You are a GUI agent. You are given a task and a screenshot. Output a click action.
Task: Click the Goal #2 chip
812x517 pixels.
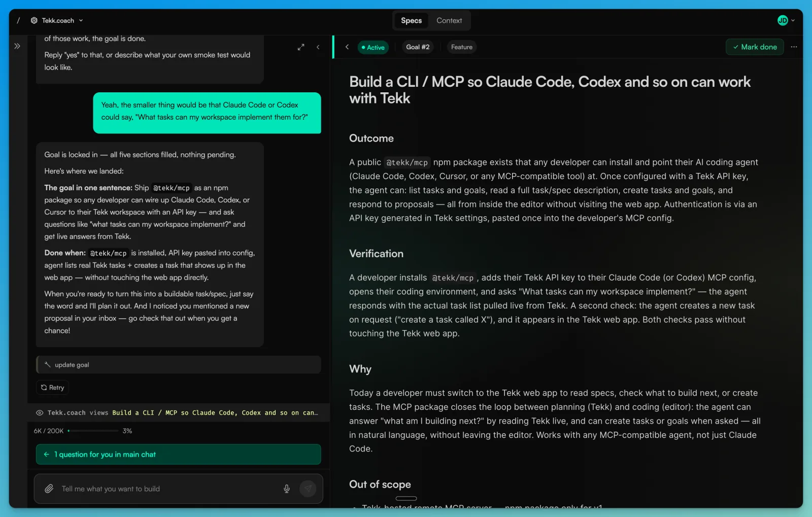pyautogui.click(x=418, y=47)
